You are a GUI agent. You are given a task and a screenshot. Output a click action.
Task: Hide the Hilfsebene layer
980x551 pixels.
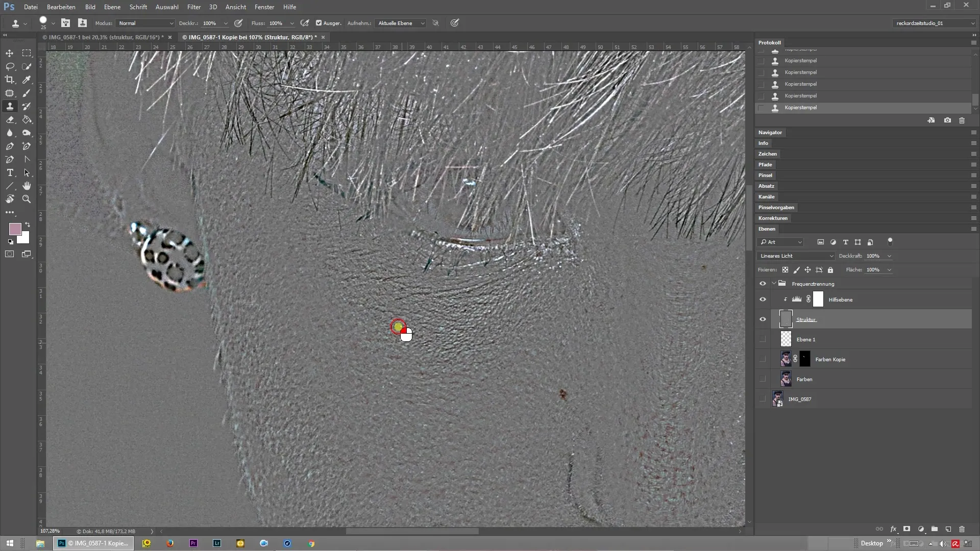click(x=763, y=299)
